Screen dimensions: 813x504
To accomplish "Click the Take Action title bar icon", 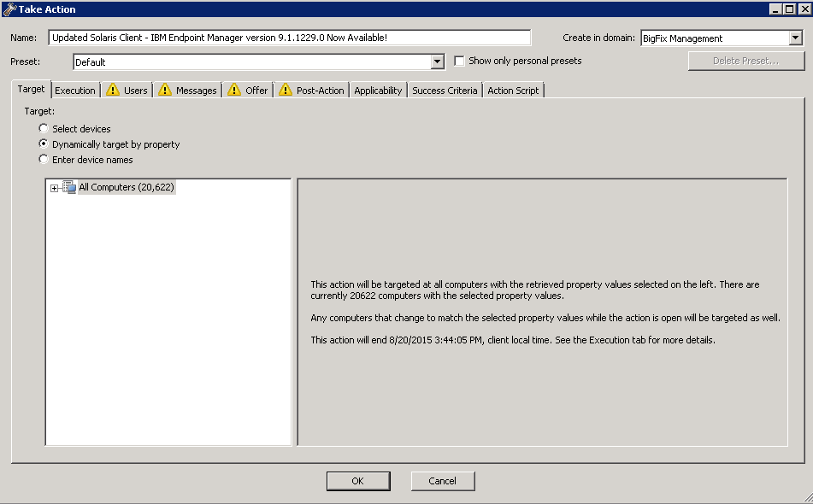I will [x=9, y=9].
